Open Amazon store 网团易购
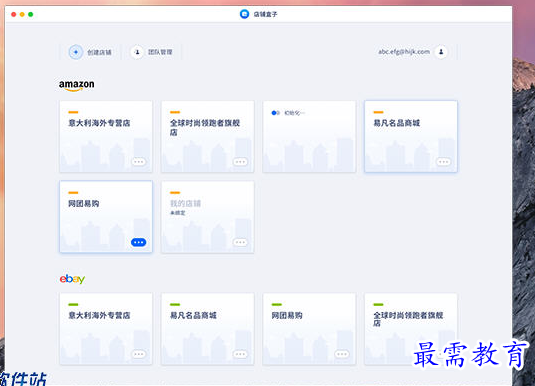This screenshot has height=386, width=535. pyautogui.click(x=106, y=217)
